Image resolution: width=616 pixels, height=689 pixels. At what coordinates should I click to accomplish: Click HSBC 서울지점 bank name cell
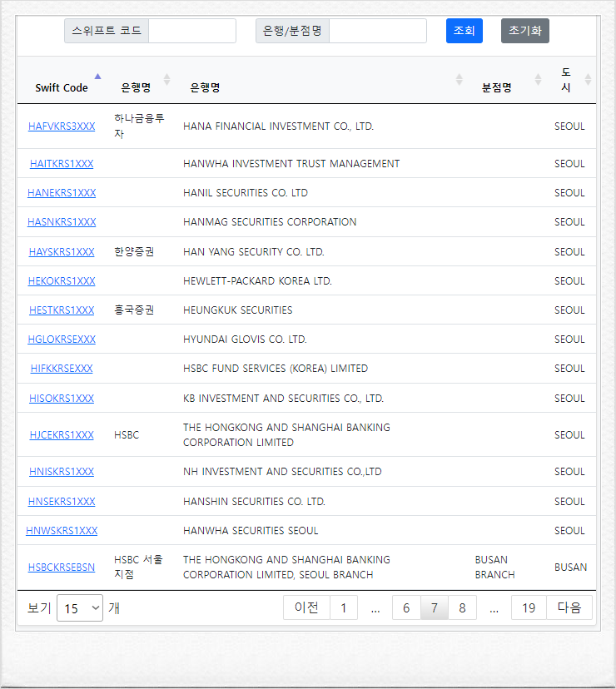tap(138, 568)
